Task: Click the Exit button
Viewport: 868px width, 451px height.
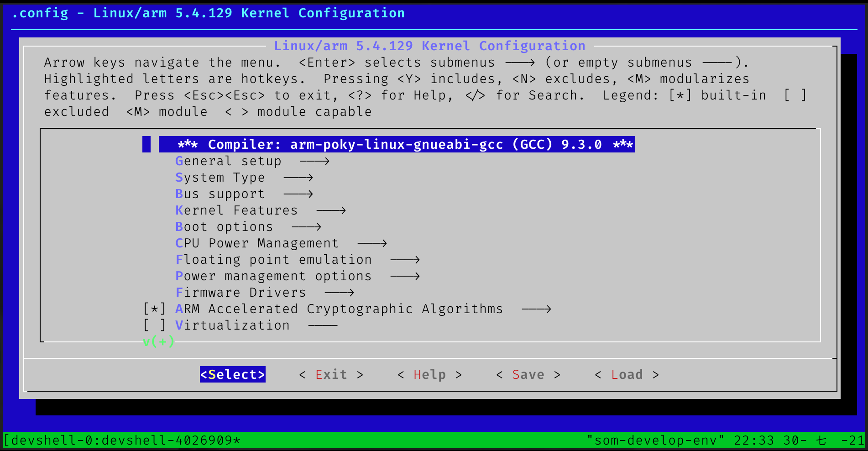Action: [331, 375]
